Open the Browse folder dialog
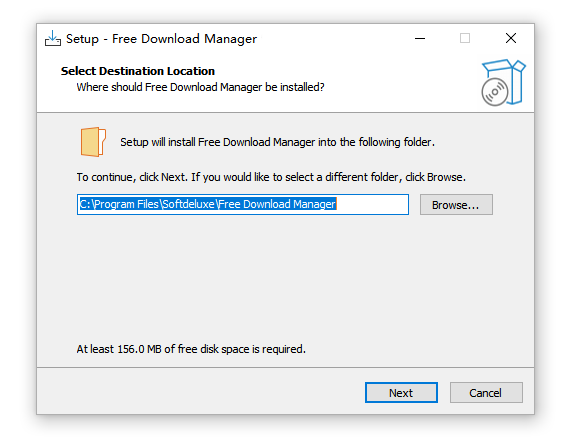This screenshot has width=574, height=440. pyautogui.click(x=456, y=205)
